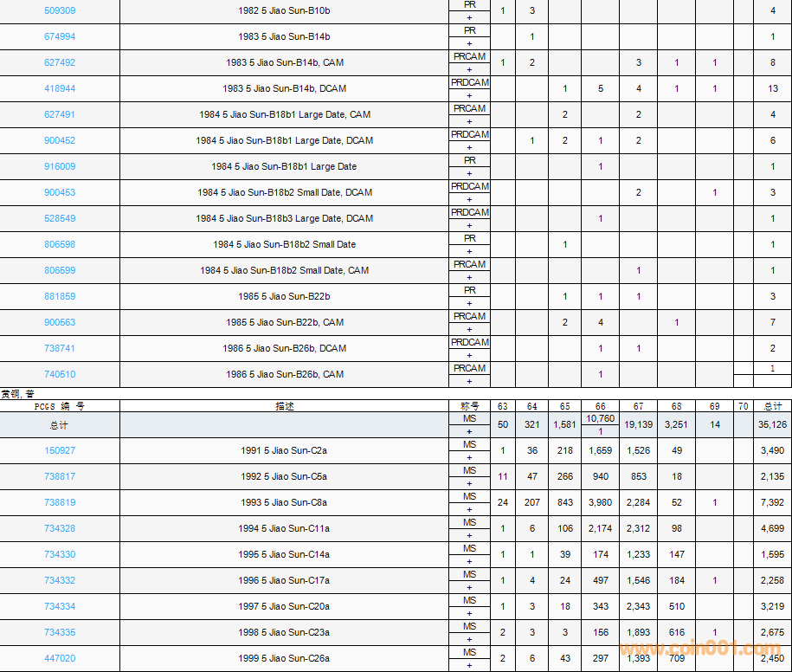Open PCGS entry 418944
The height and width of the screenshot is (672, 792).
coord(60,88)
